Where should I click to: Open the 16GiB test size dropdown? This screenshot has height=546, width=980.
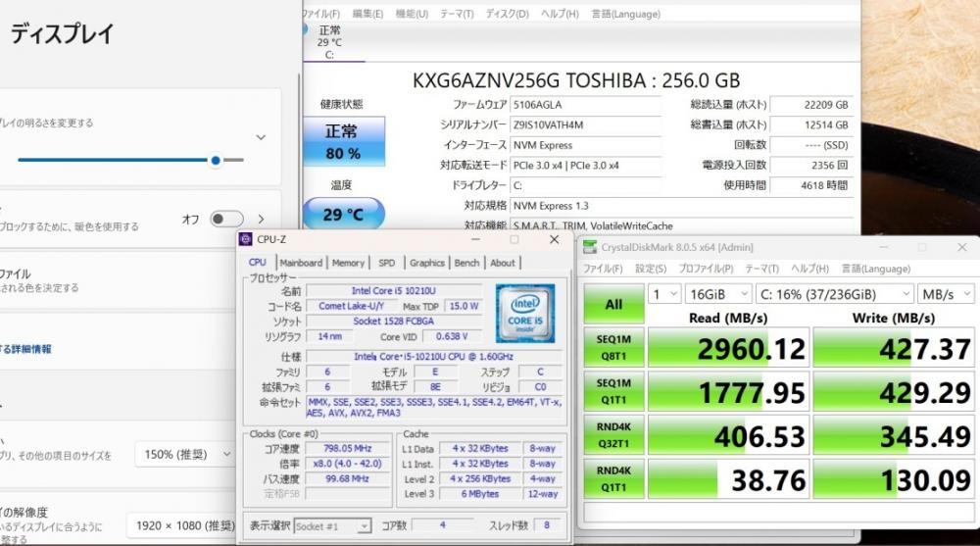718,295
